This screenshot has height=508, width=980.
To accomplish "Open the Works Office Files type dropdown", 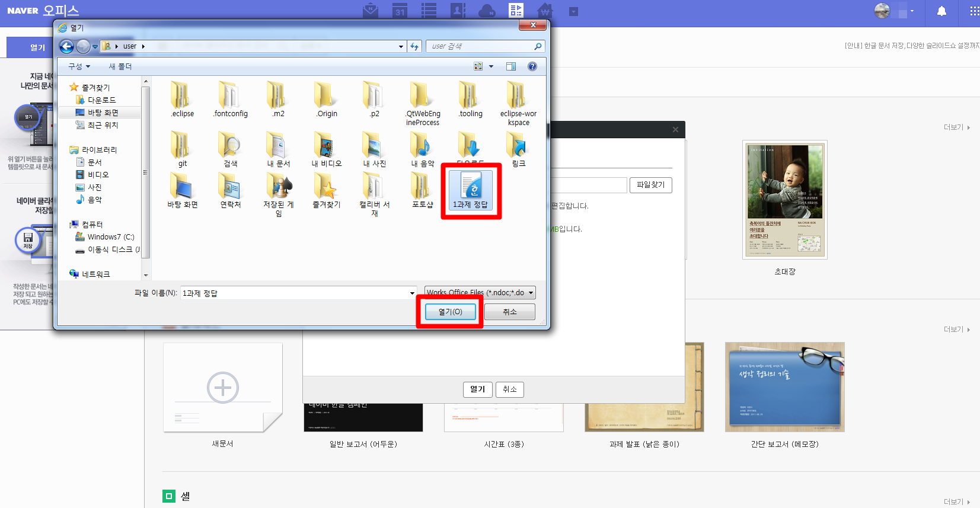I will (480, 293).
